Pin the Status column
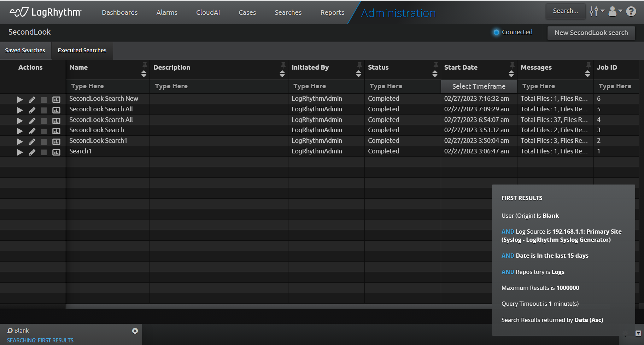Screen dimensions: 644x345 pyautogui.click(x=436, y=65)
